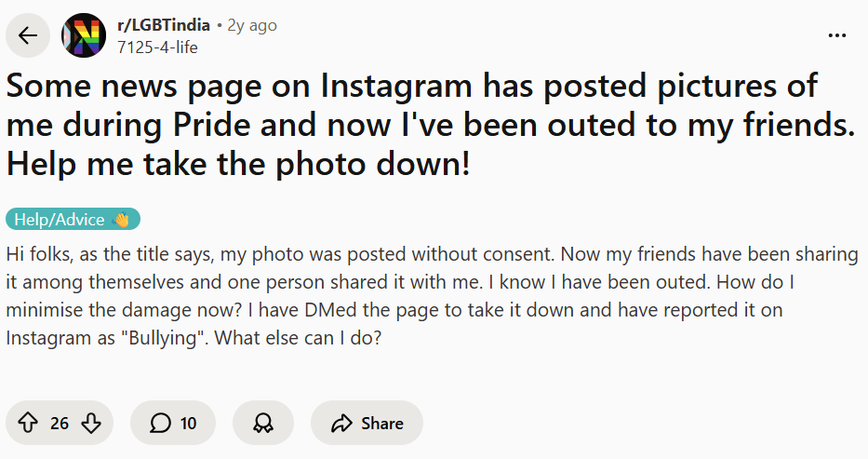Upvote the post about Pride photos
The image size is (868, 459).
click(28, 423)
